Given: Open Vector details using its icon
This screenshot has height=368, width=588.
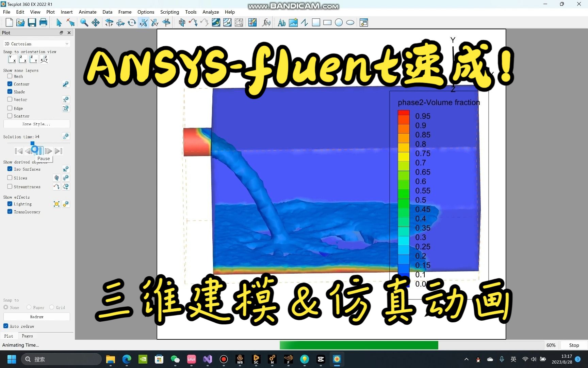Looking at the screenshot, I should click(66, 99).
